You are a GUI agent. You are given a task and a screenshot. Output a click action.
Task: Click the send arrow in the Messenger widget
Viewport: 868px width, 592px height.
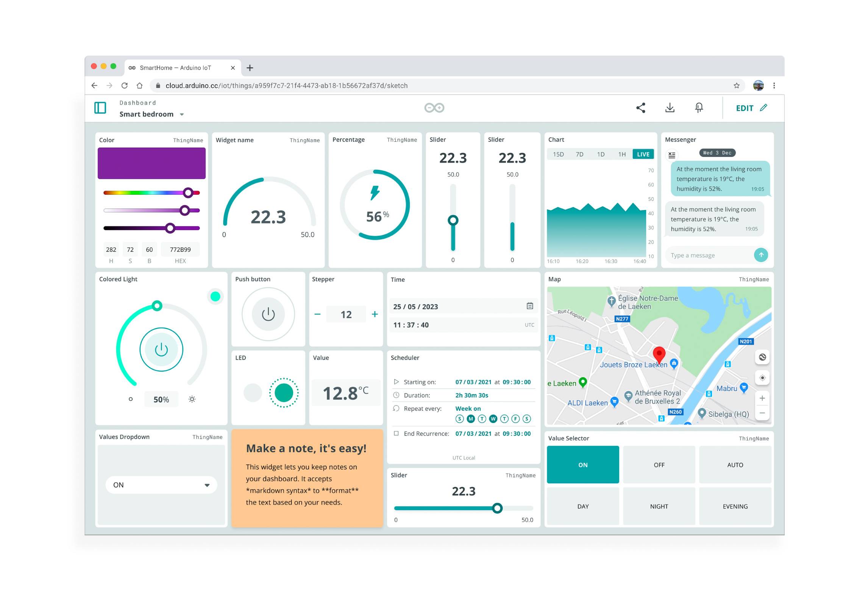click(761, 255)
